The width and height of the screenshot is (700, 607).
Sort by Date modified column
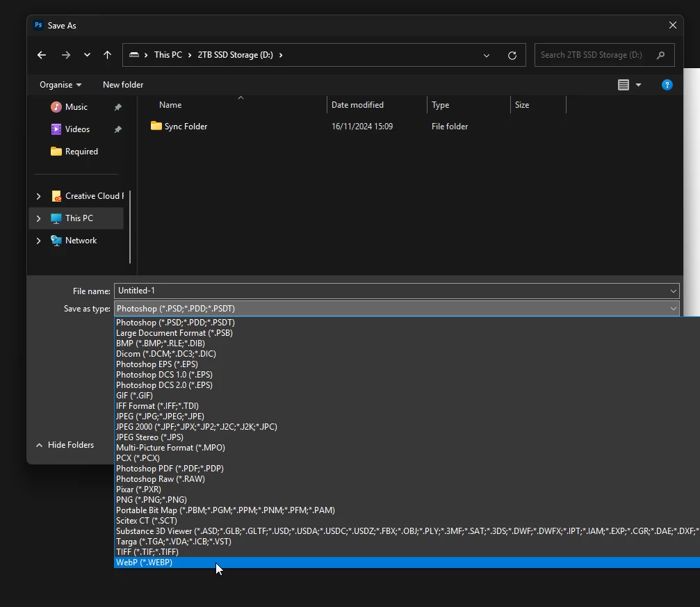pyautogui.click(x=357, y=105)
